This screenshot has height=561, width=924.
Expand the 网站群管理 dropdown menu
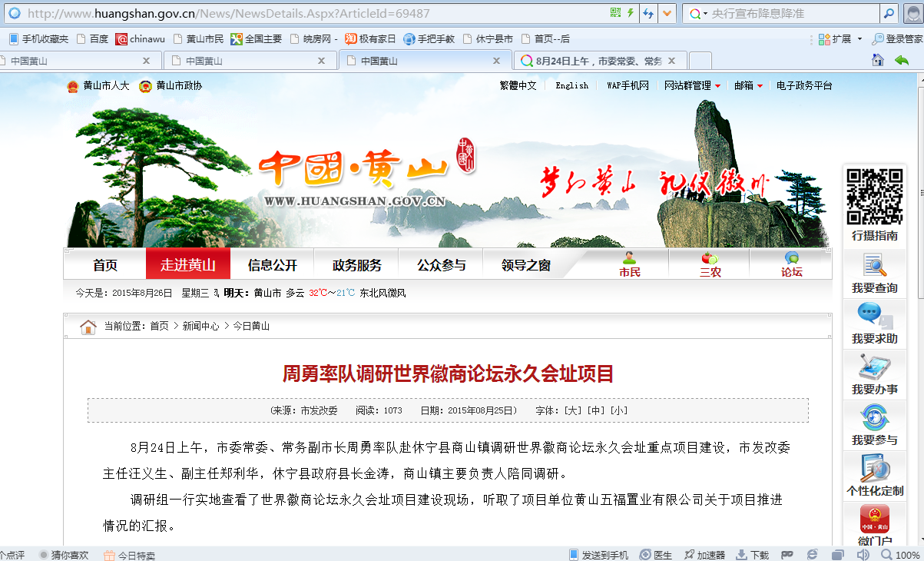point(717,86)
